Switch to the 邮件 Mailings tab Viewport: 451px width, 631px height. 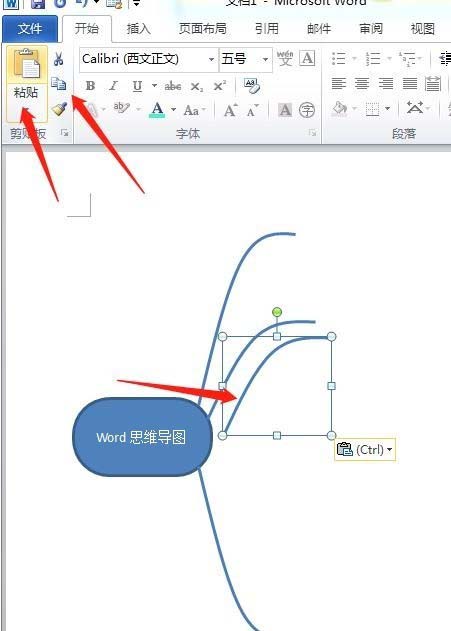(x=319, y=29)
